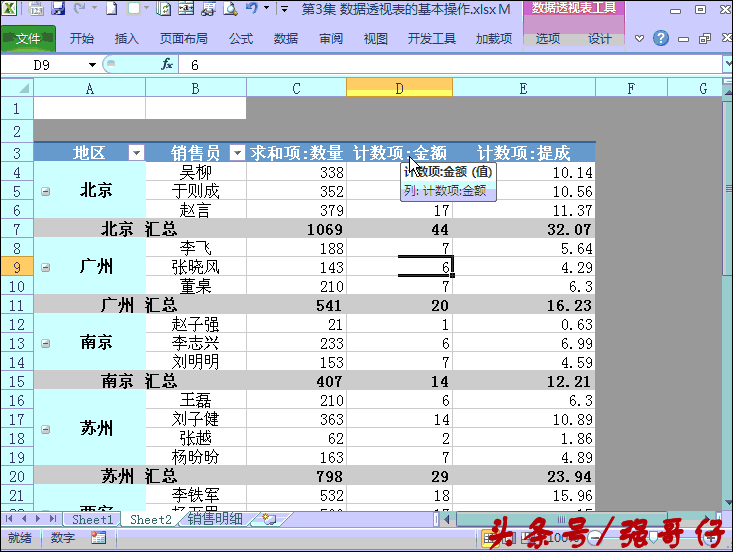This screenshot has height=552, width=733.
Task: Click the formula bar showing 6
Action: click(449, 65)
